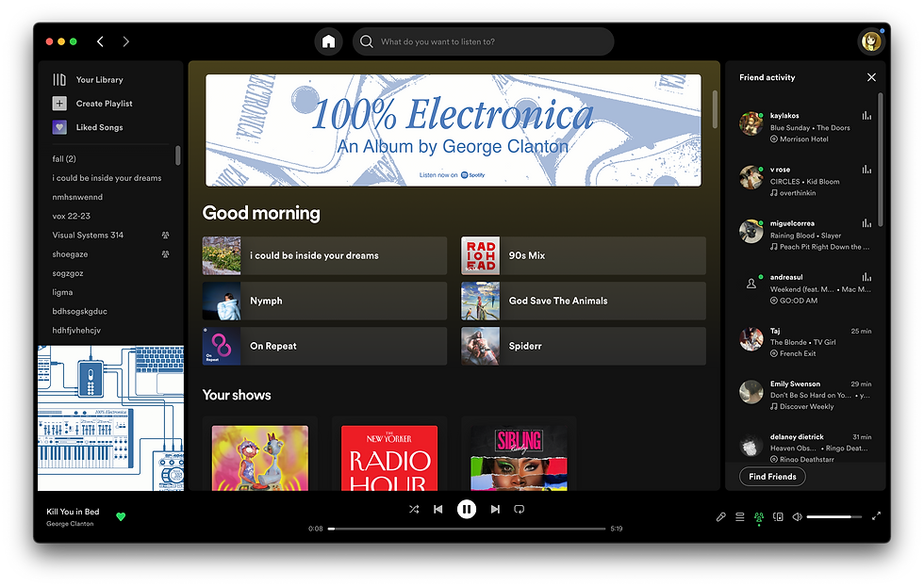Open the lyrics microphone icon
Image resolution: width=924 pixels, height=587 pixels.
point(720,517)
